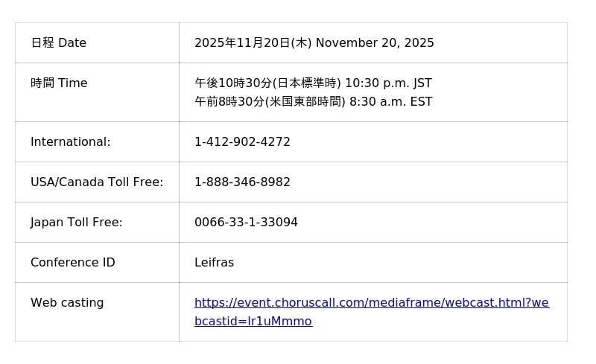596x364 pixels.
Task: Select the Japanese date text 2025年11月20日(木)
Action: tap(253, 43)
